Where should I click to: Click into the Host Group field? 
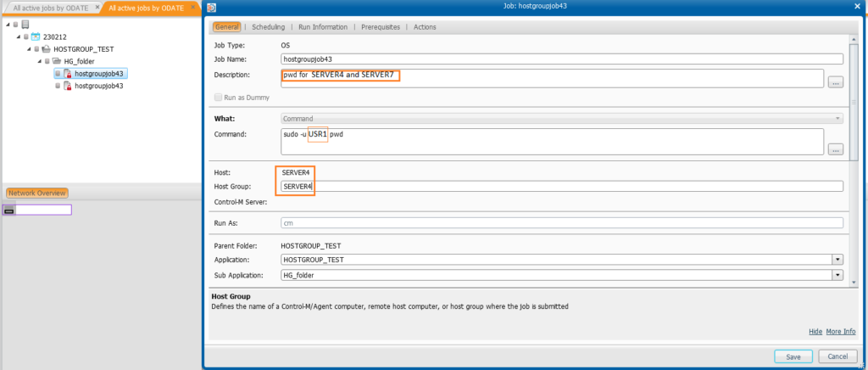pyautogui.click(x=562, y=187)
